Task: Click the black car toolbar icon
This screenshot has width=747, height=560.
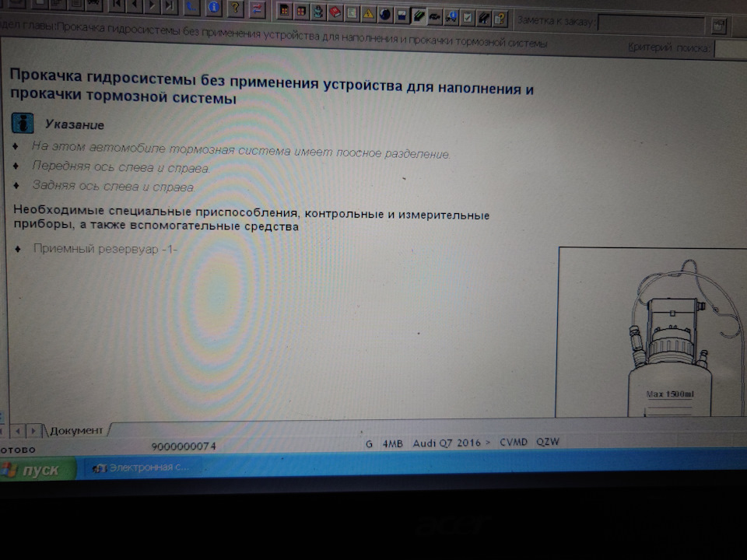Action: pos(434,16)
